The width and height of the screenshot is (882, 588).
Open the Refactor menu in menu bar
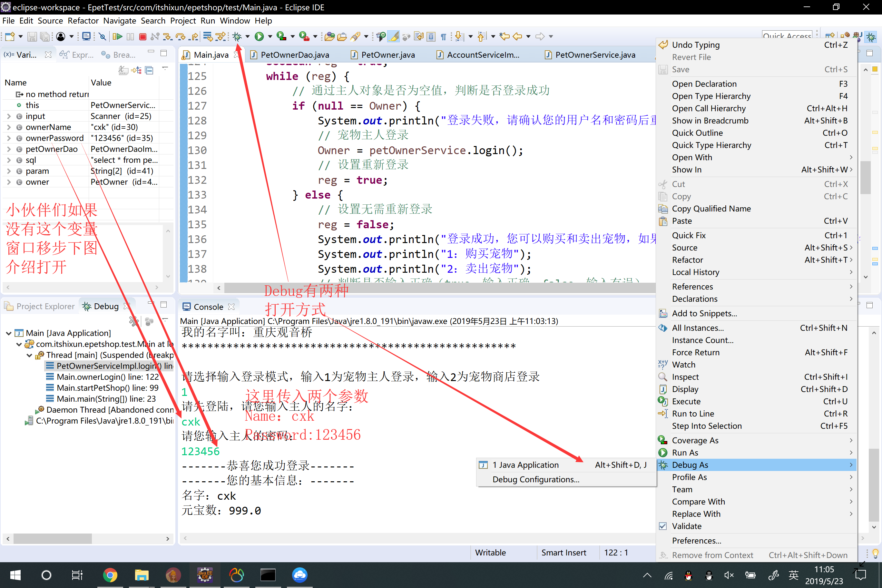pyautogui.click(x=83, y=21)
